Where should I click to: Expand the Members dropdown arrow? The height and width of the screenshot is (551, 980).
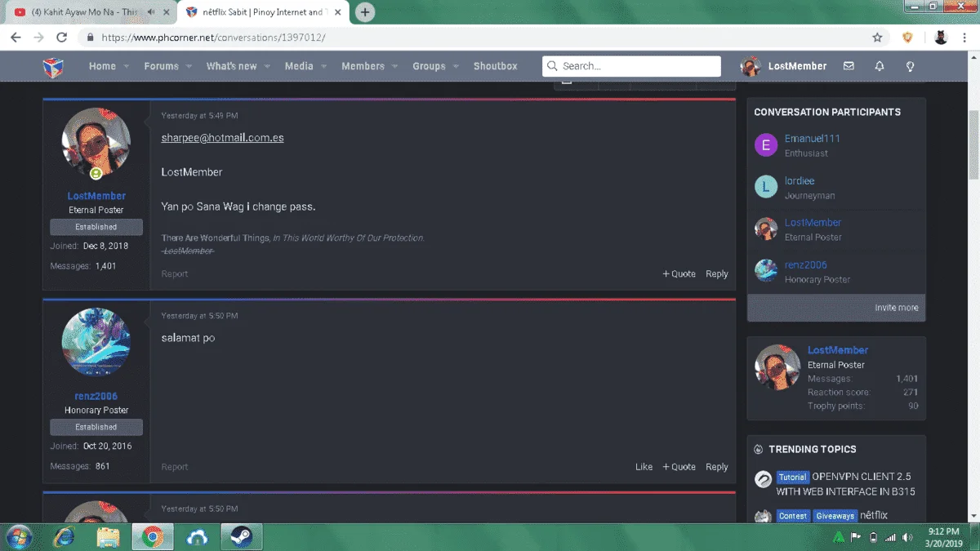click(x=394, y=66)
